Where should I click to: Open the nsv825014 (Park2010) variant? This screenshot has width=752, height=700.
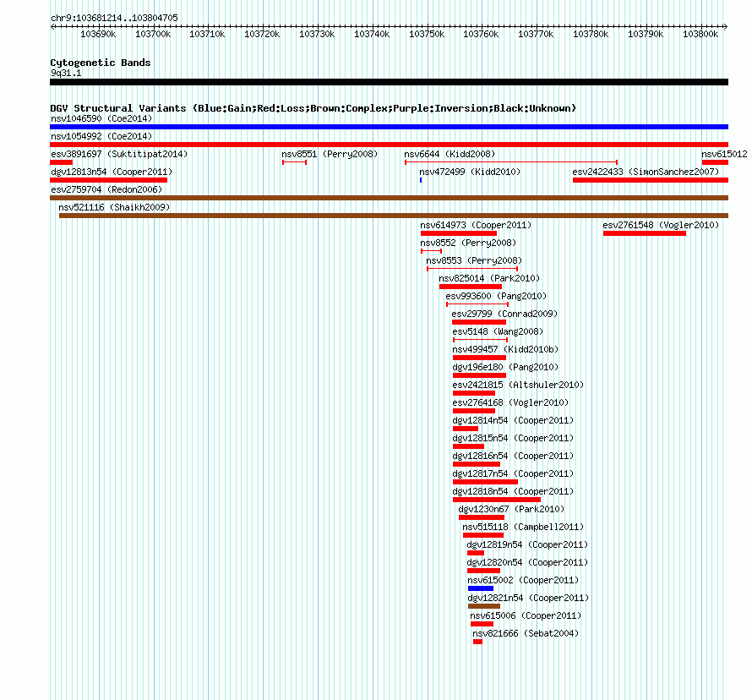489,278
